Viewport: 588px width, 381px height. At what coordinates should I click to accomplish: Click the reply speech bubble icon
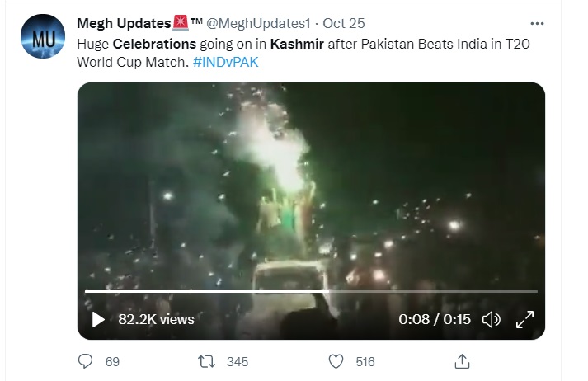click(86, 361)
